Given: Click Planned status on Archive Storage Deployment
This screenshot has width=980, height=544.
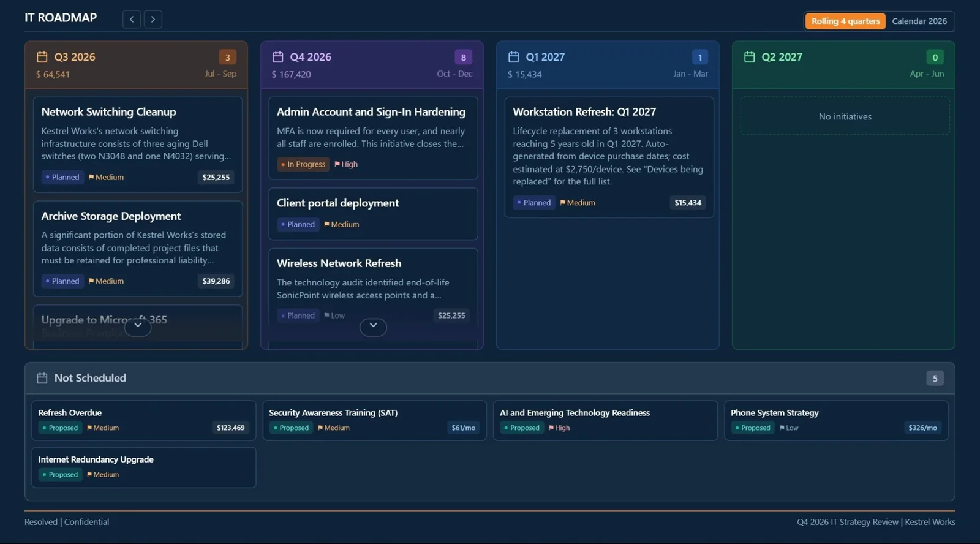Looking at the screenshot, I should click(x=62, y=281).
